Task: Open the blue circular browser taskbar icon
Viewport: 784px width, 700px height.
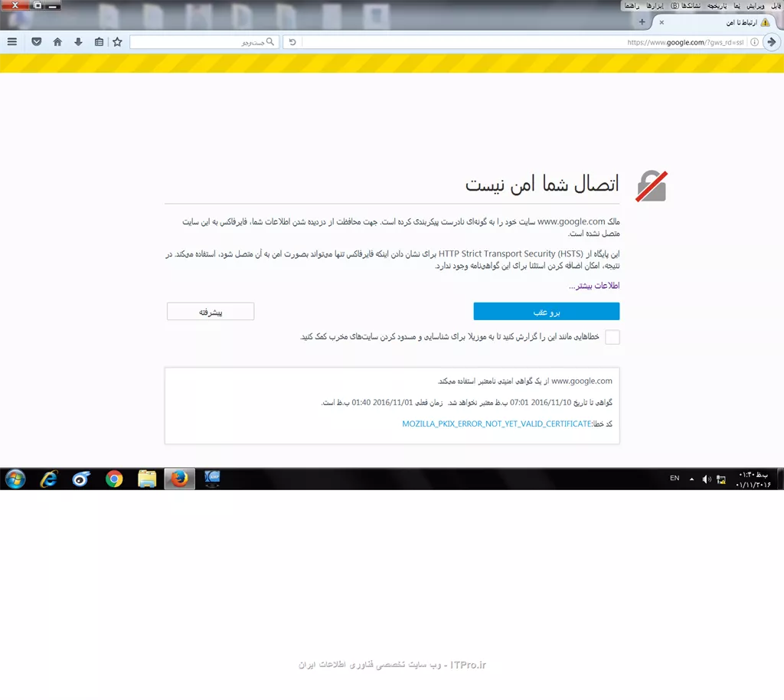Action: pyautogui.click(x=81, y=479)
